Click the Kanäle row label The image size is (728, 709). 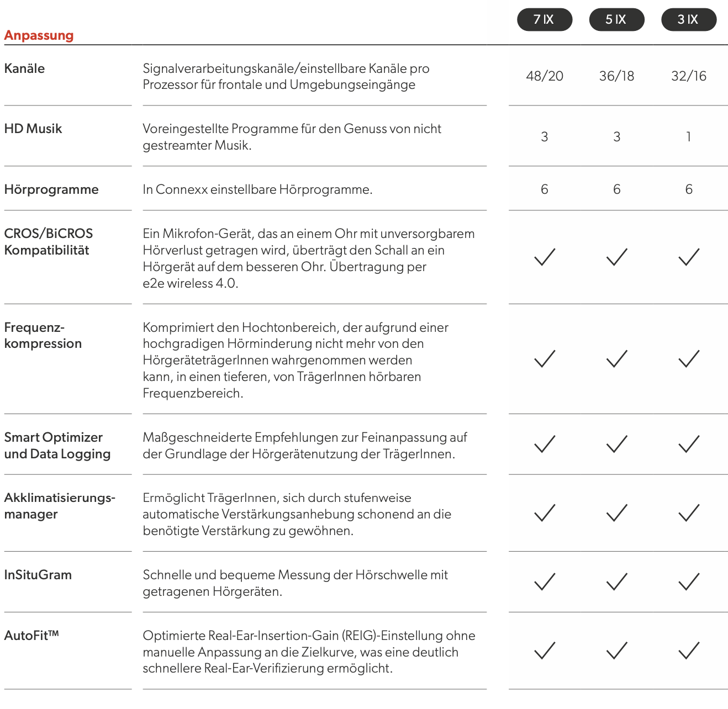tap(24, 68)
